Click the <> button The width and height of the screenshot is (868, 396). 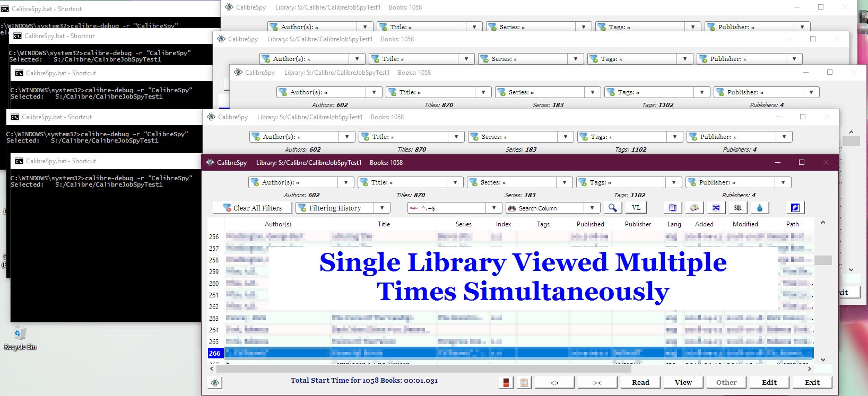554,383
